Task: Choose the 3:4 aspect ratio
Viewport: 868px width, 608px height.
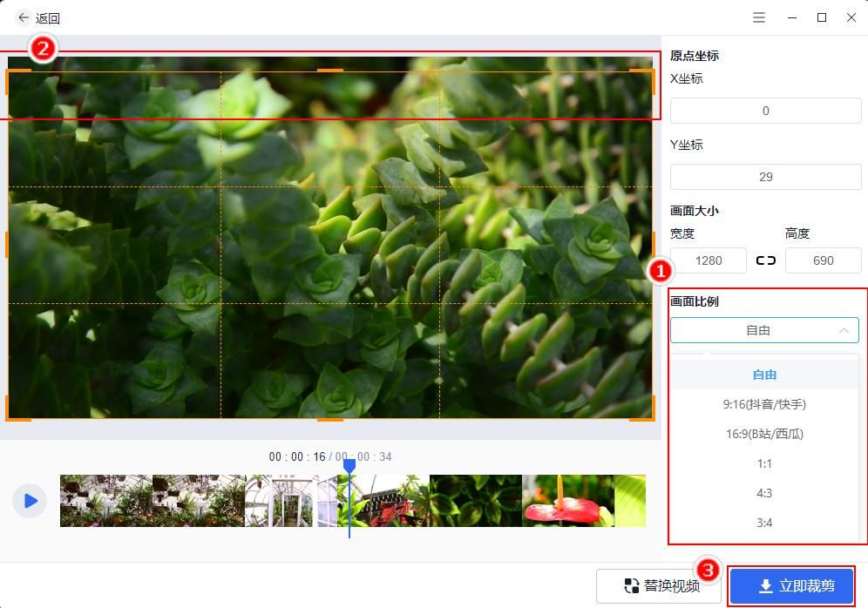Action: [x=764, y=523]
